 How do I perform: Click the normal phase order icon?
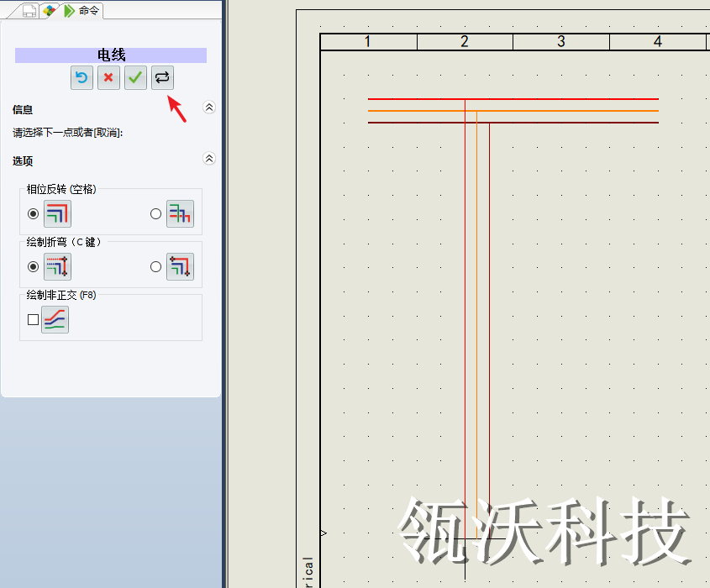[57, 213]
